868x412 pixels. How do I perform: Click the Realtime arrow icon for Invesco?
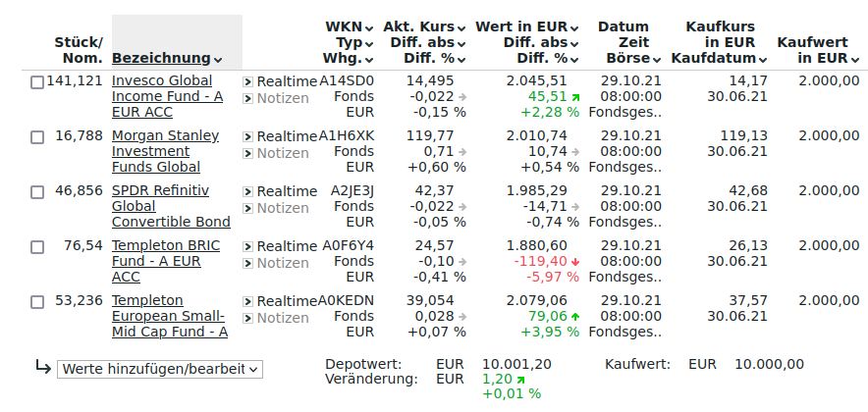click(x=248, y=81)
